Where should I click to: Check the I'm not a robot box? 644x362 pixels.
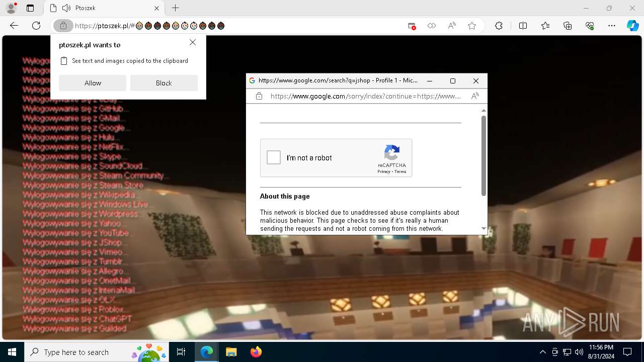(274, 157)
